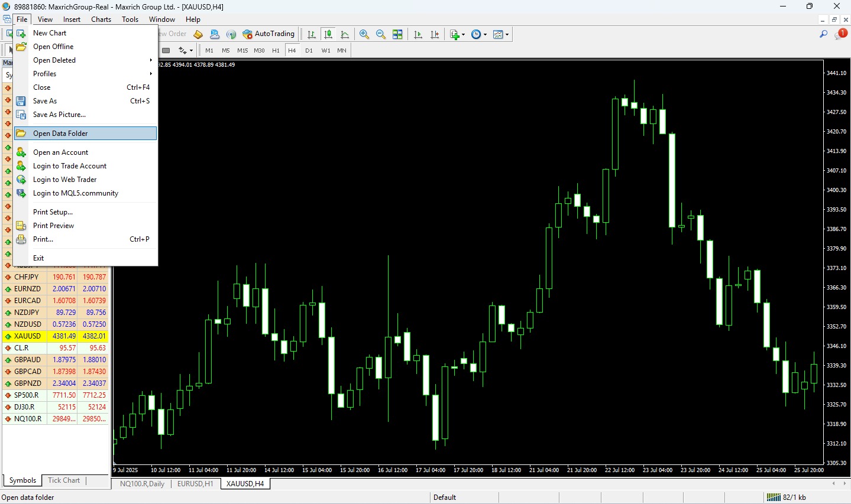Switch timeframe to M1

pos(209,51)
